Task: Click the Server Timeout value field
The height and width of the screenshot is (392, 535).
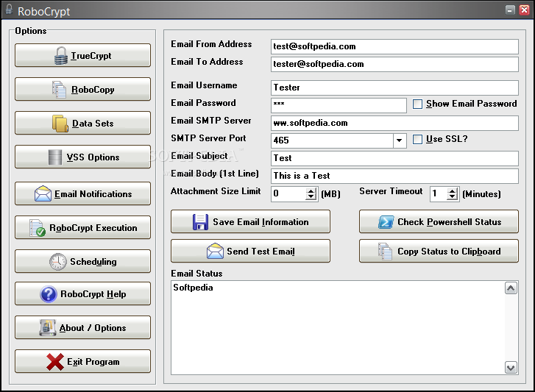Action: coord(439,193)
